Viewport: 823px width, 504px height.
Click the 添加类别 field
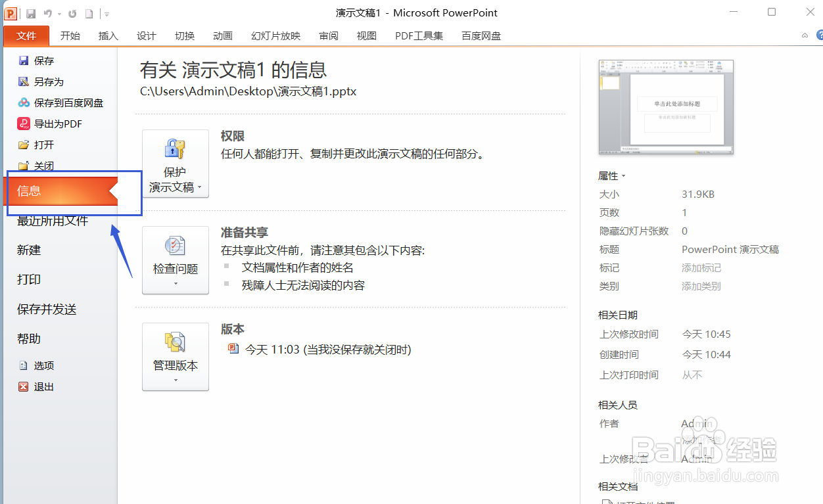pos(701,286)
